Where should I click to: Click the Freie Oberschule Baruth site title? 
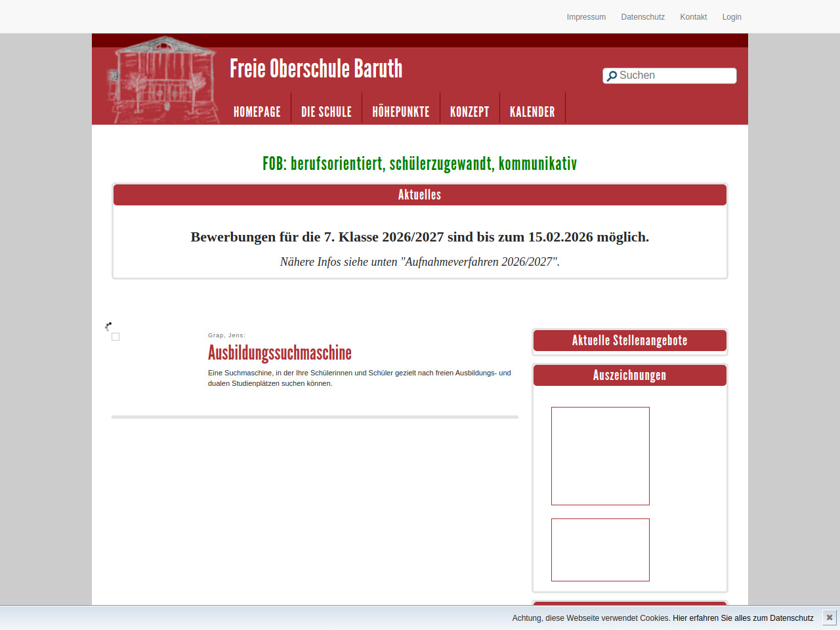(316, 69)
